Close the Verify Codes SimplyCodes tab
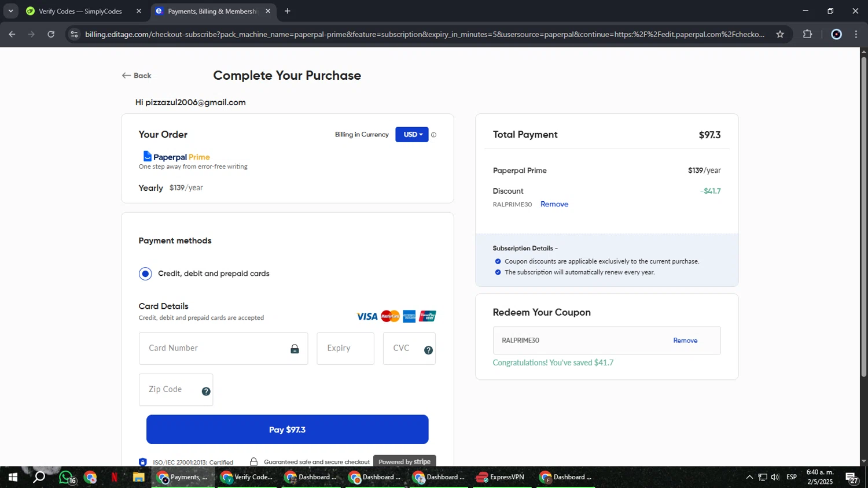 [139, 11]
